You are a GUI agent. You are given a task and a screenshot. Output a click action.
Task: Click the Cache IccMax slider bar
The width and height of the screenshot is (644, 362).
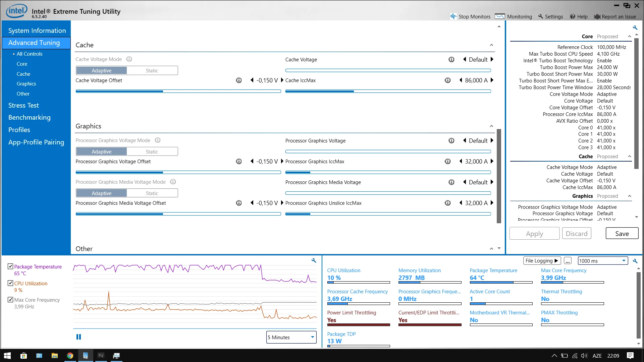click(388, 91)
